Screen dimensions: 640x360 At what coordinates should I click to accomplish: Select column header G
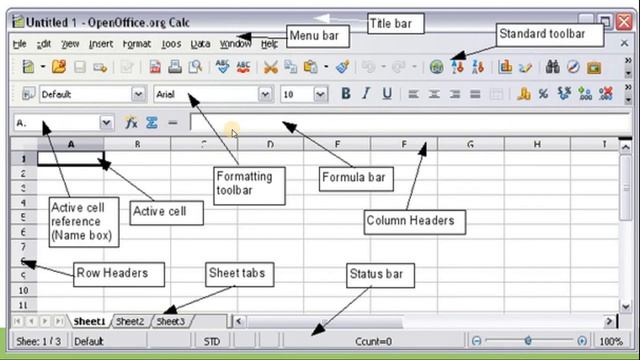[471, 144]
